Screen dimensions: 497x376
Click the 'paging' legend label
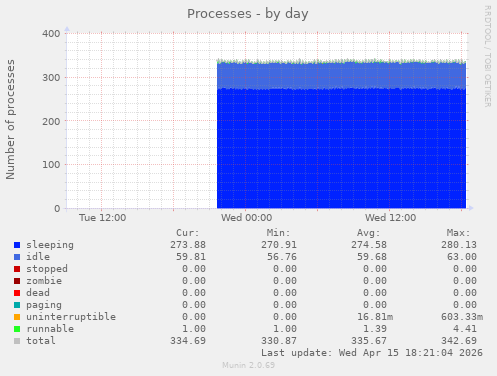[x=44, y=305]
